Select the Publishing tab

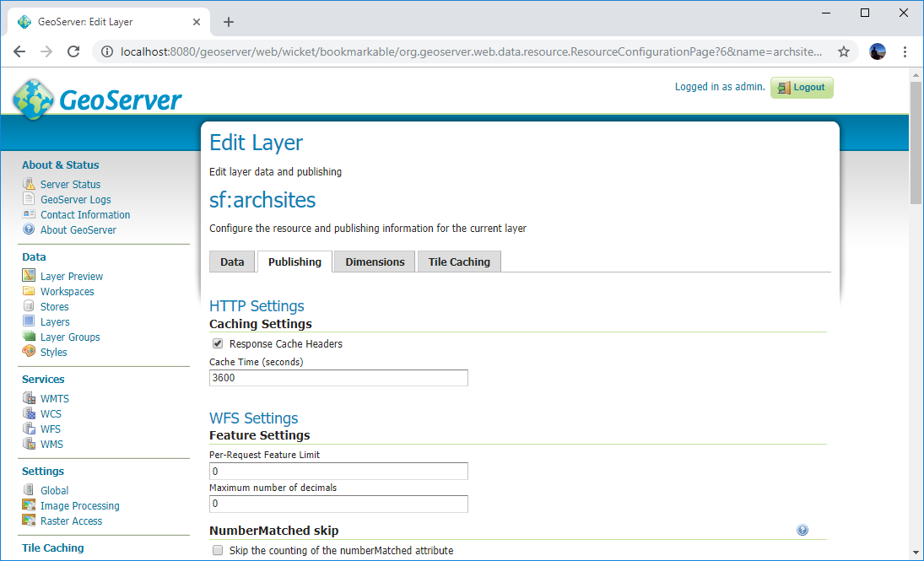294,262
